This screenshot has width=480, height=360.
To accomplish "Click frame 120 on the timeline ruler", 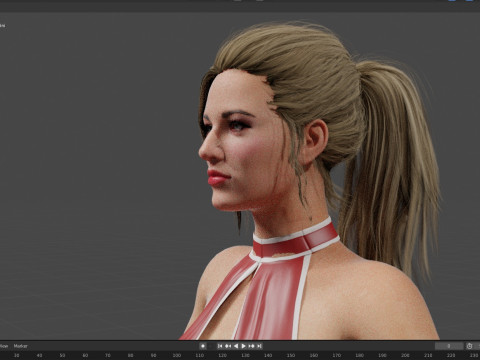I will pos(222,356).
